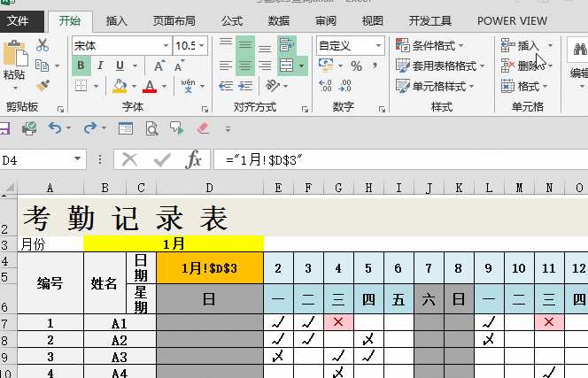Redo the last action
Screen dimensions: 588x378
coord(90,128)
